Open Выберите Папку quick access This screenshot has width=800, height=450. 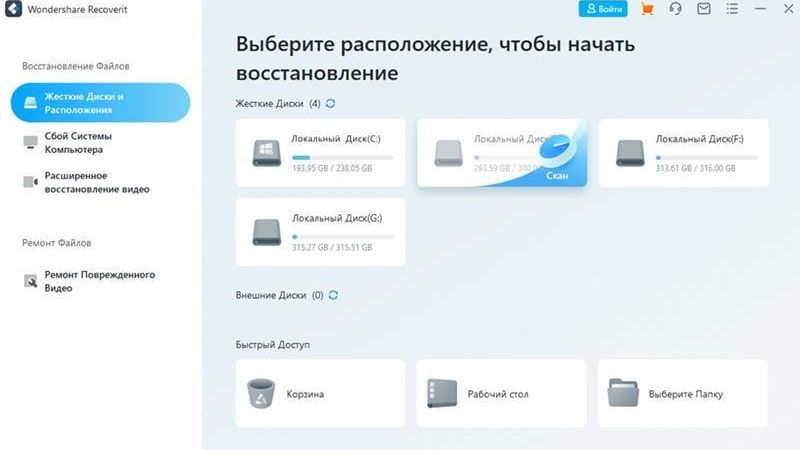[x=683, y=393]
